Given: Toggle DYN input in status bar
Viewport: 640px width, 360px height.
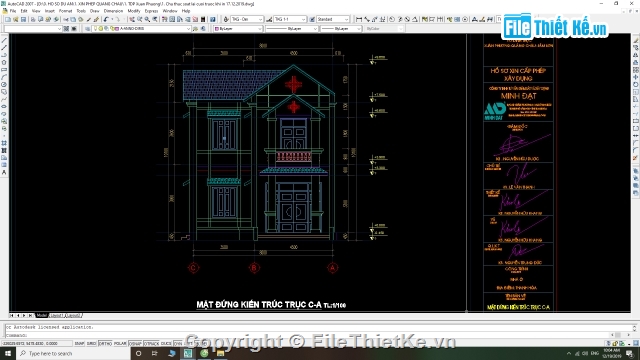Looking at the screenshot, I should 178,344.
